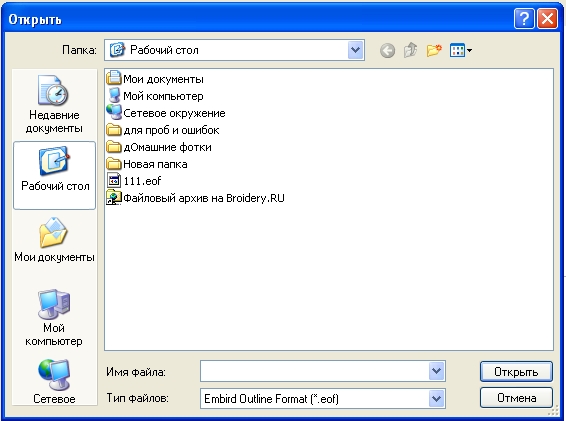Select Рабочий стол in the places bar
This screenshot has width=566, height=421.
55,175
